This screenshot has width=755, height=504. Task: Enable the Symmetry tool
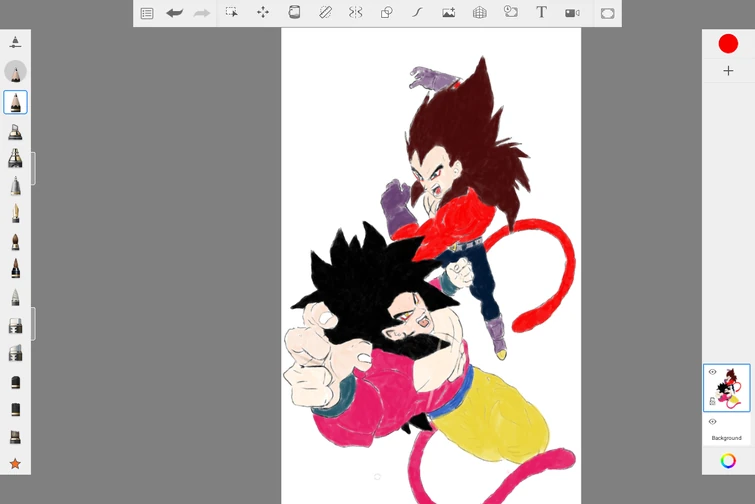355,12
